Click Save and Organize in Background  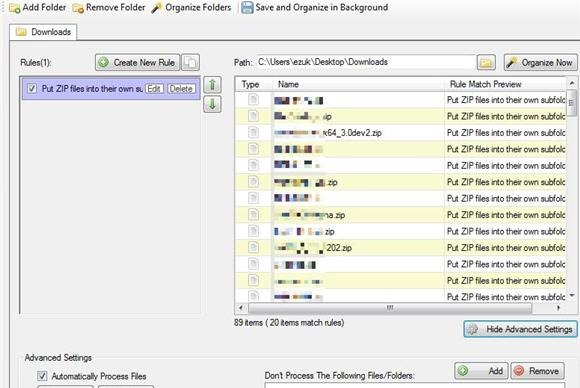(x=314, y=7)
